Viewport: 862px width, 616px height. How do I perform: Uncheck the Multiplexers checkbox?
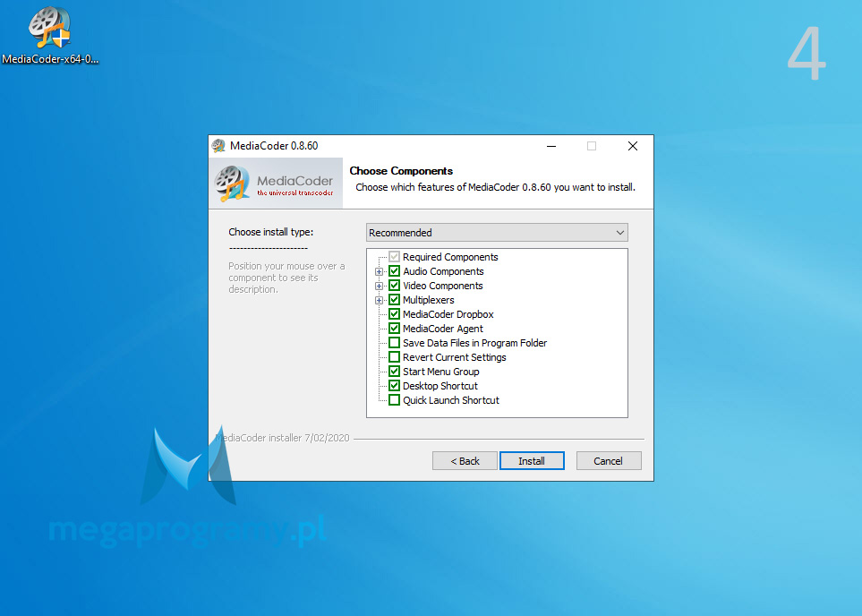click(x=394, y=300)
